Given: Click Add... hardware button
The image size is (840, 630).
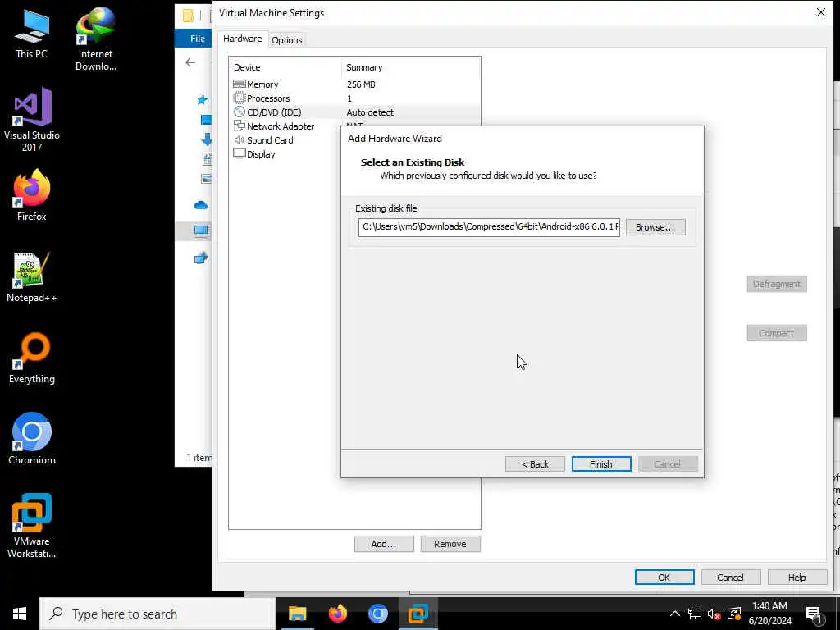Looking at the screenshot, I should (384, 544).
